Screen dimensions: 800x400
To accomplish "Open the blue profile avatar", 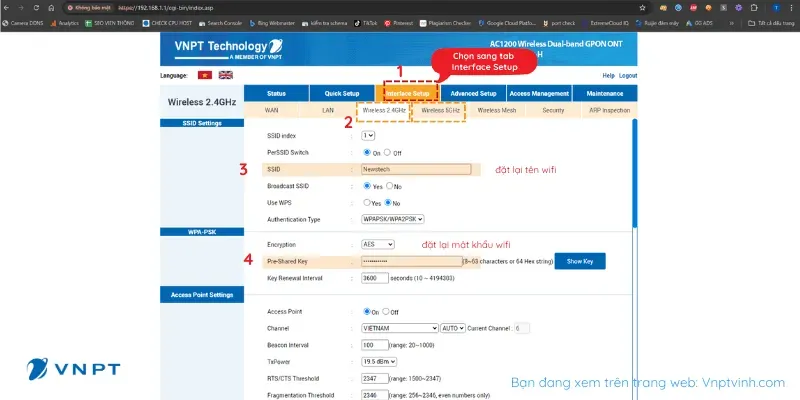I will coord(776,8).
